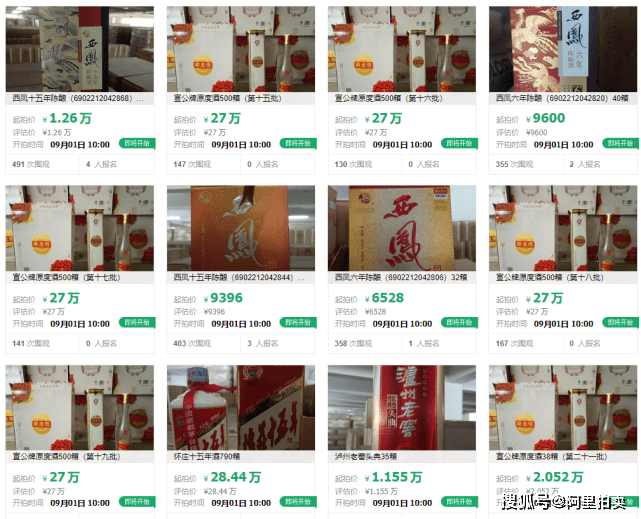Click the ¥9600 starting price

pyautogui.click(x=545, y=119)
